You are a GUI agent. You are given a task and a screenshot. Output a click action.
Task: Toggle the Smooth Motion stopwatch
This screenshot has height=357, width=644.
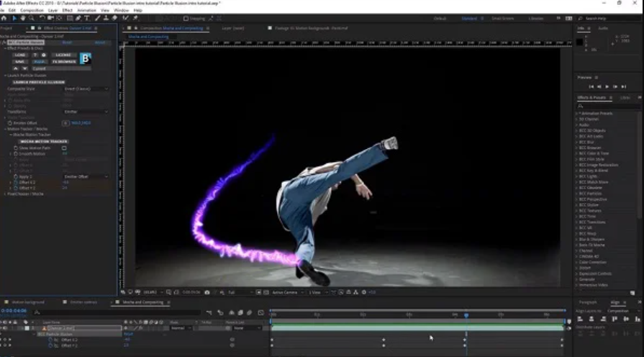16,153
